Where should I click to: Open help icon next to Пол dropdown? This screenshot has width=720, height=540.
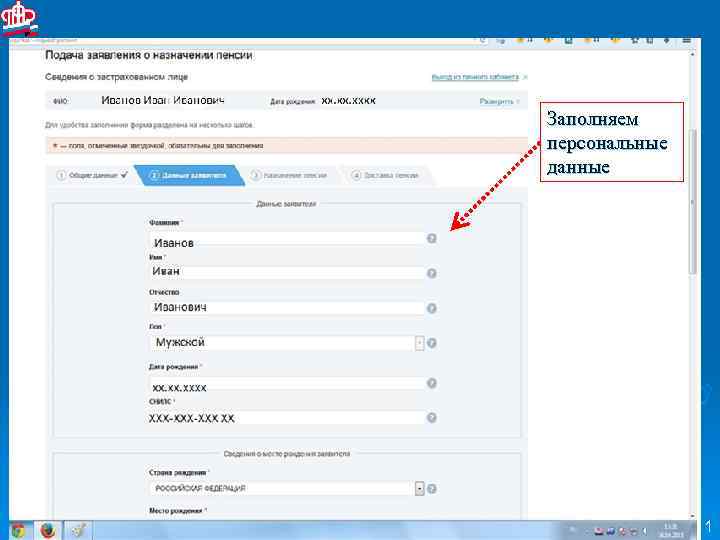(432, 343)
